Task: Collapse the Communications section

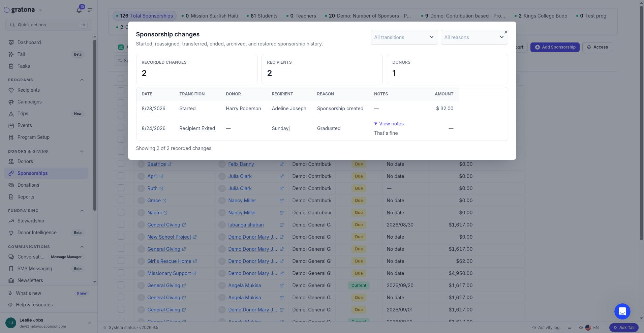Action: (x=82, y=247)
